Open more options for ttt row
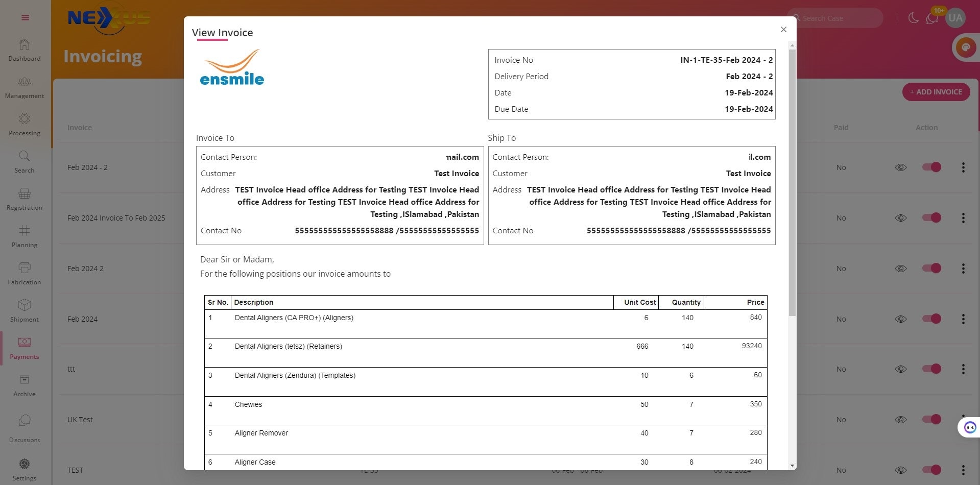The image size is (980, 485). point(963,369)
